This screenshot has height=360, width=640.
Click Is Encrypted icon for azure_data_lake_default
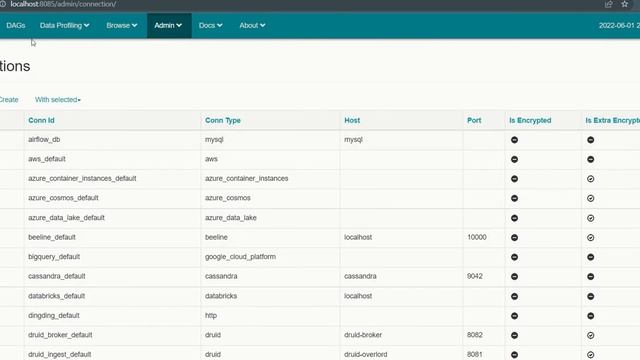click(514, 218)
